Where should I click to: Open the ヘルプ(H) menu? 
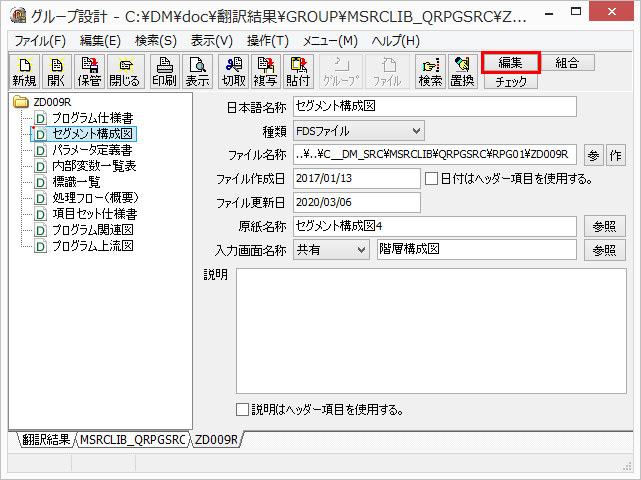coord(395,41)
